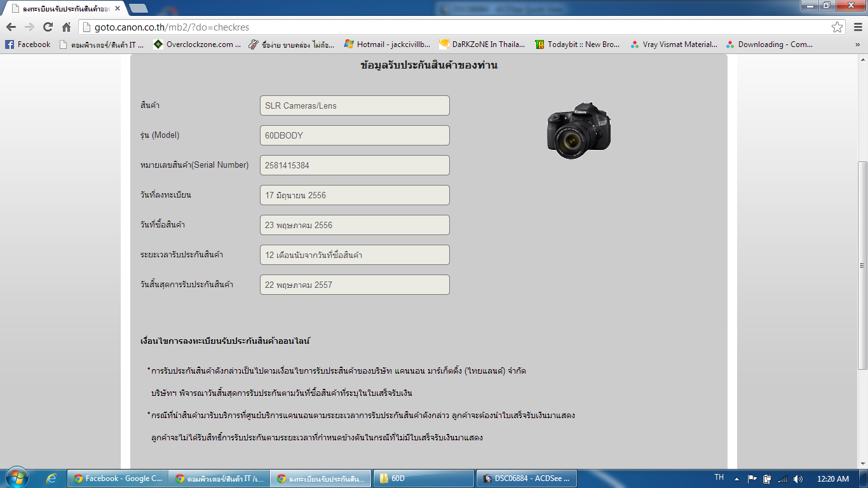Viewport: 868px width, 488px height.
Task: Click the purchase date field 23 พฤษภาคม 2556
Action: tap(355, 225)
